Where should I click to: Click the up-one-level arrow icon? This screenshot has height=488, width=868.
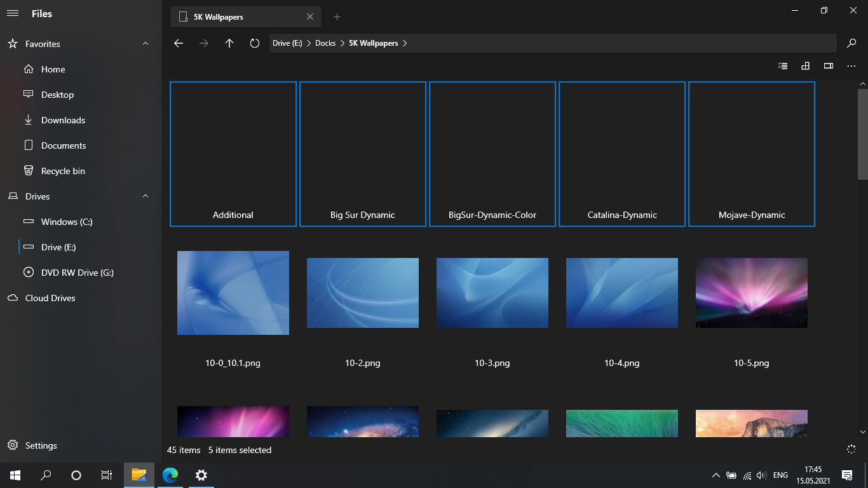tap(229, 43)
